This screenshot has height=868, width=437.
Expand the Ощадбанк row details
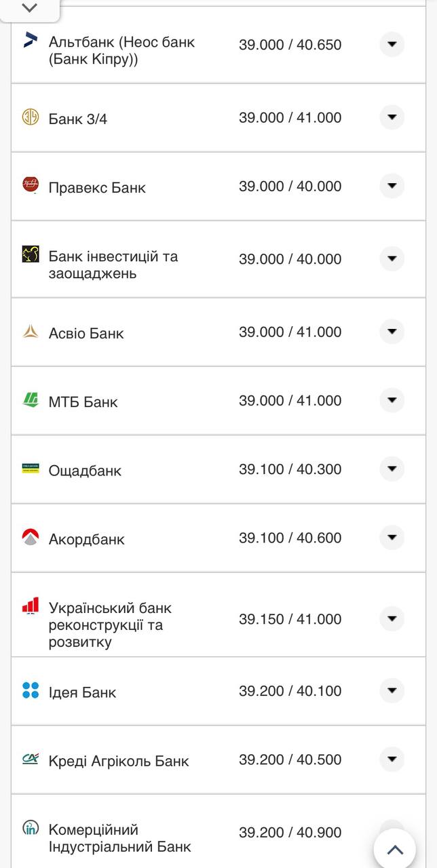coord(392,469)
